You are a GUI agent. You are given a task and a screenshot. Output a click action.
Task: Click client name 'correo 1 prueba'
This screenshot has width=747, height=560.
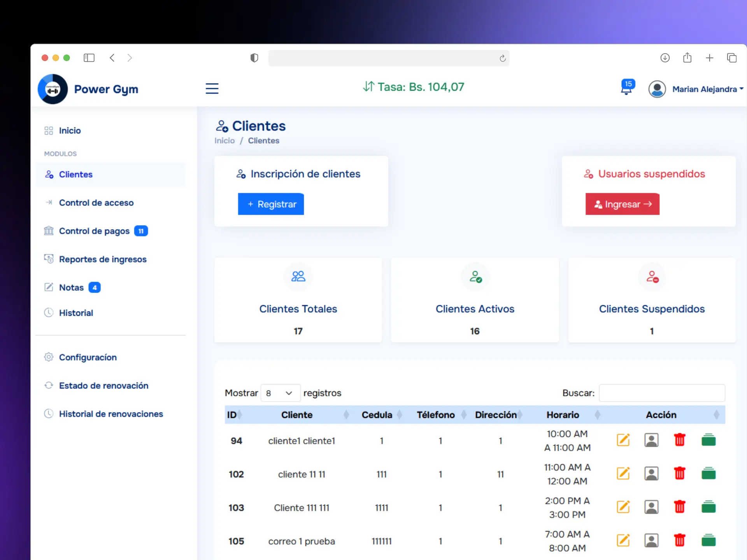(302, 541)
